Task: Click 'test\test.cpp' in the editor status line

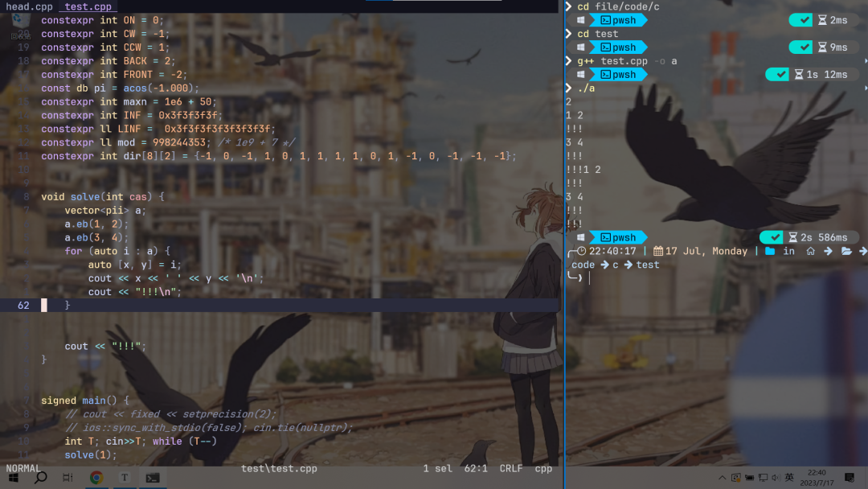Action: point(279,469)
